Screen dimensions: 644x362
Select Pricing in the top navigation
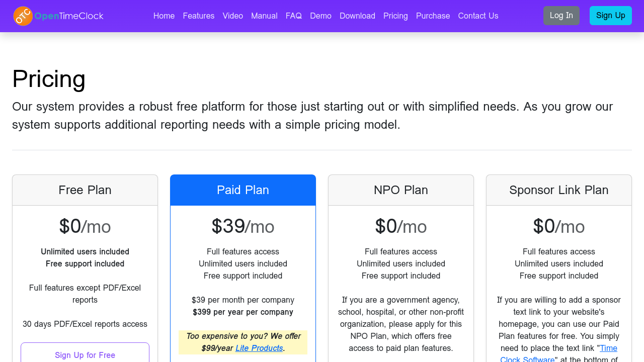395,16
